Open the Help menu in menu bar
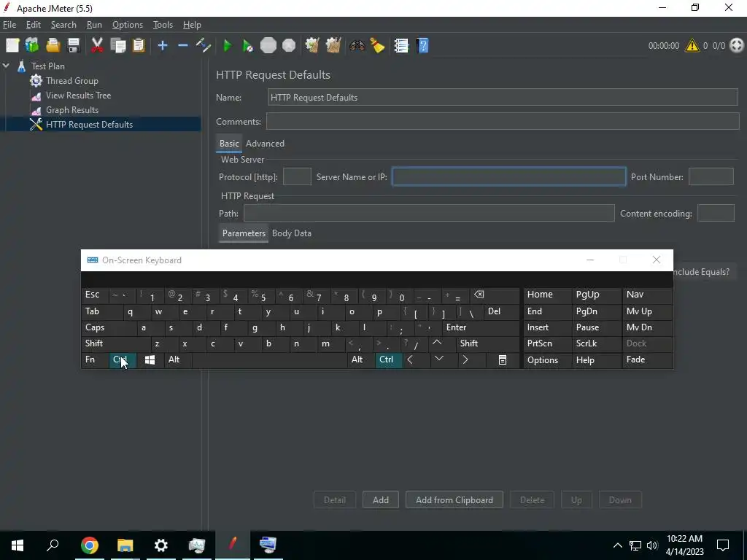This screenshot has height=560, width=747. (x=192, y=25)
